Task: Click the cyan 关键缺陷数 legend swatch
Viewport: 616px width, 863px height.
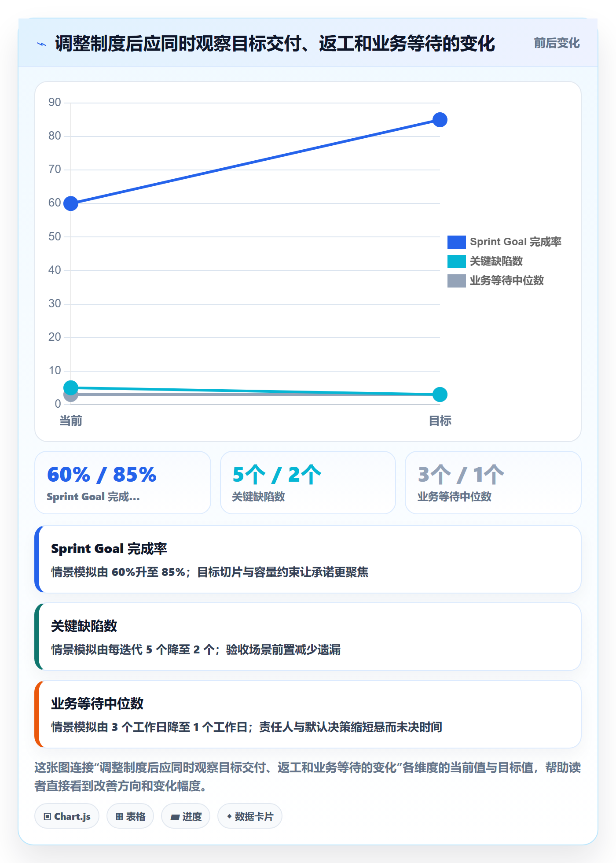Action: [457, 261]
